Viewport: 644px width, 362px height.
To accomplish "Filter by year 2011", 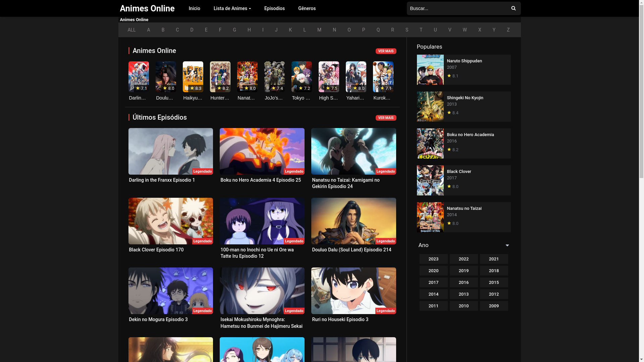I will (433, 306).
